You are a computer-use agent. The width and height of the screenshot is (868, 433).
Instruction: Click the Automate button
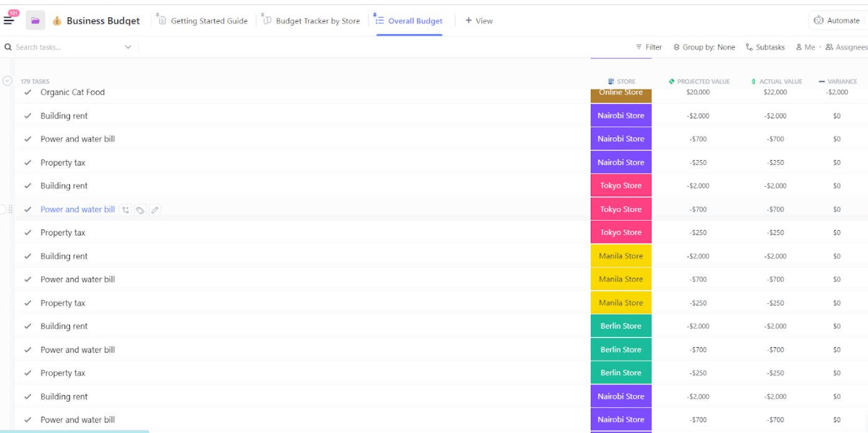pyautogui.click(x=838, y=20)
